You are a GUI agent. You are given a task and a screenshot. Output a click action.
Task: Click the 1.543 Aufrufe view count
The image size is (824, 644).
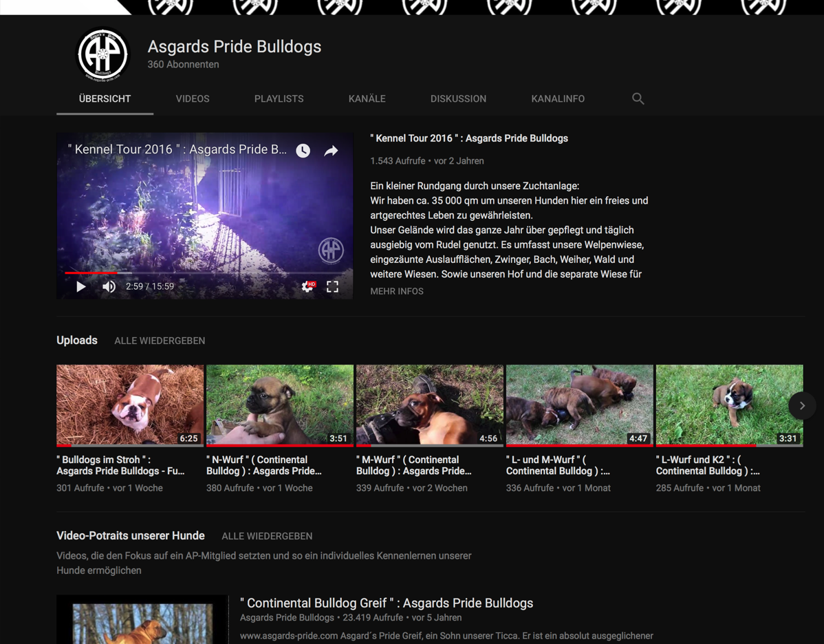[x=398, y=161]
